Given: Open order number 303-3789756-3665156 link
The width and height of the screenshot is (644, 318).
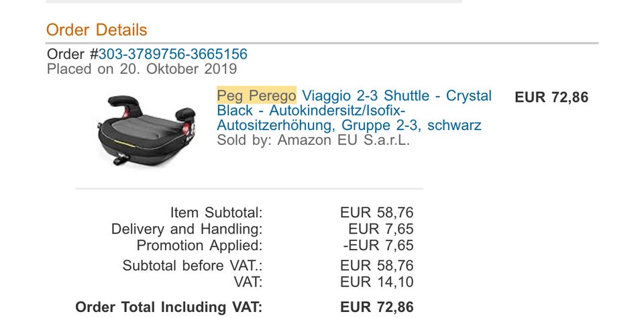Looking at the screenshot, I should tap(173, 54).
